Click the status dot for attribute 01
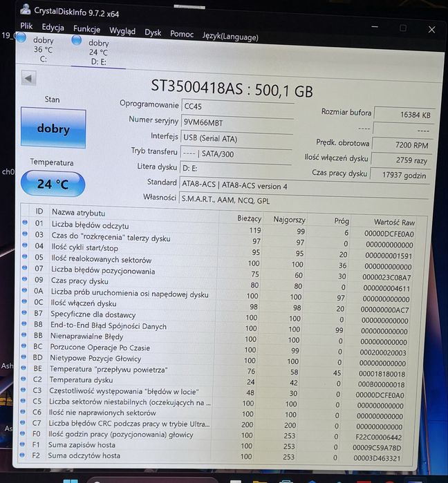 [x=25, y=222]
